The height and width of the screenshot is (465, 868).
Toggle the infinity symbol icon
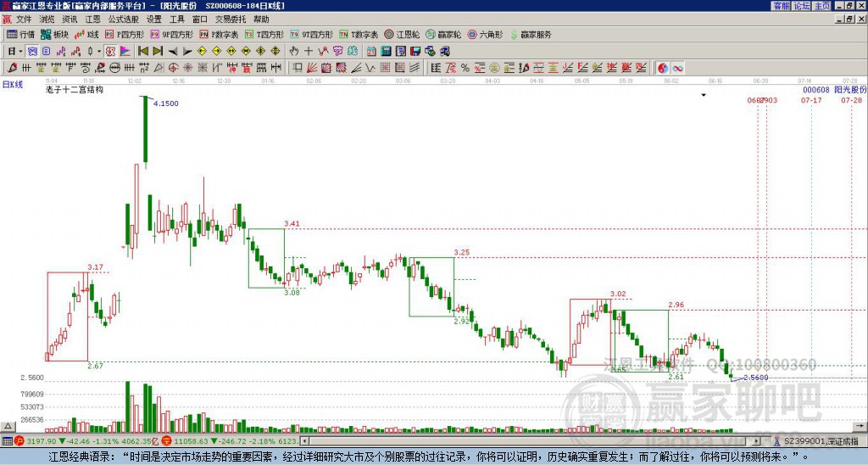pyautogui.click(x=677, y=68)
